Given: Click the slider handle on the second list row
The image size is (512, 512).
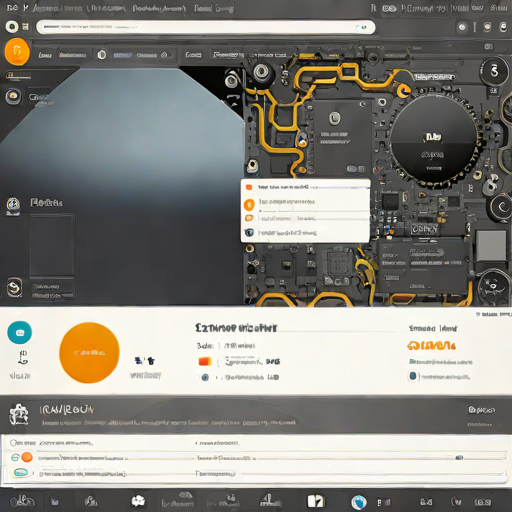Looking at the screenshot, I should [x=459, y=458].
